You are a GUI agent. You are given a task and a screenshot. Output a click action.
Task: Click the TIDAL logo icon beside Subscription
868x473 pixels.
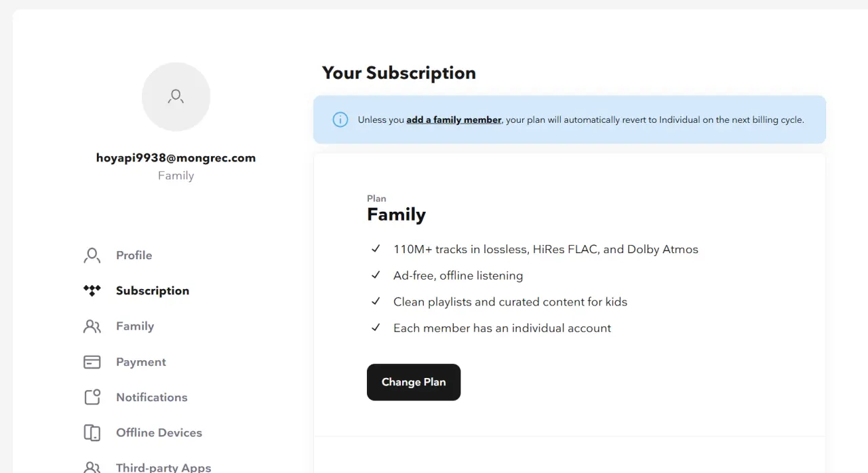pyautogui.click(x=92, y=290)
